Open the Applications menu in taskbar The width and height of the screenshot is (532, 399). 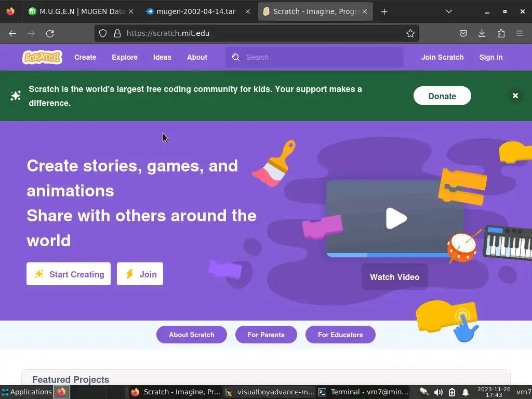[26, 392]
